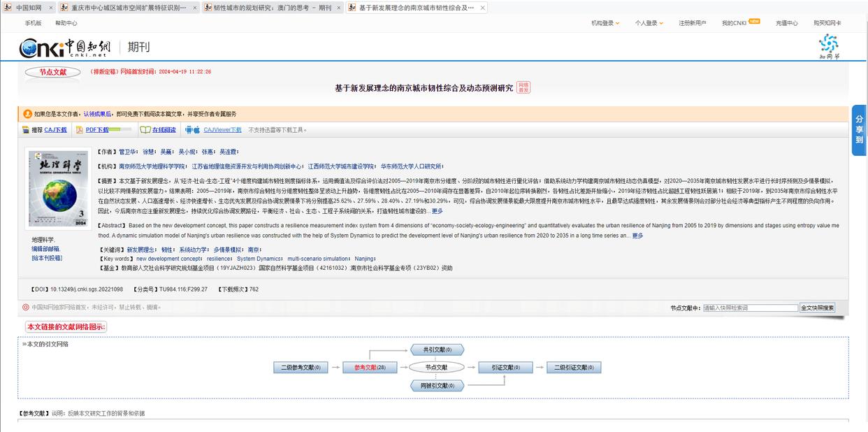Click the 节点文献中 search input field
The image size is (868, 432).
pos(750,308)
